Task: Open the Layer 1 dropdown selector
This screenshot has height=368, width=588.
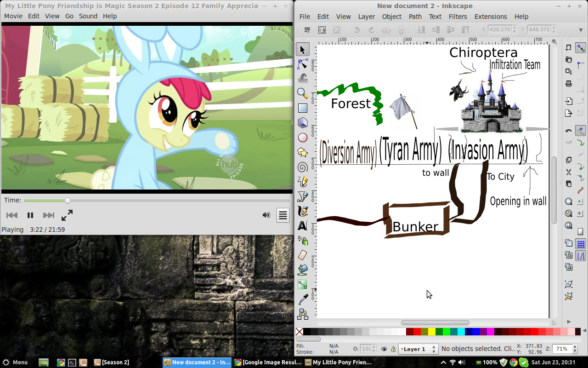Action: 418,349
